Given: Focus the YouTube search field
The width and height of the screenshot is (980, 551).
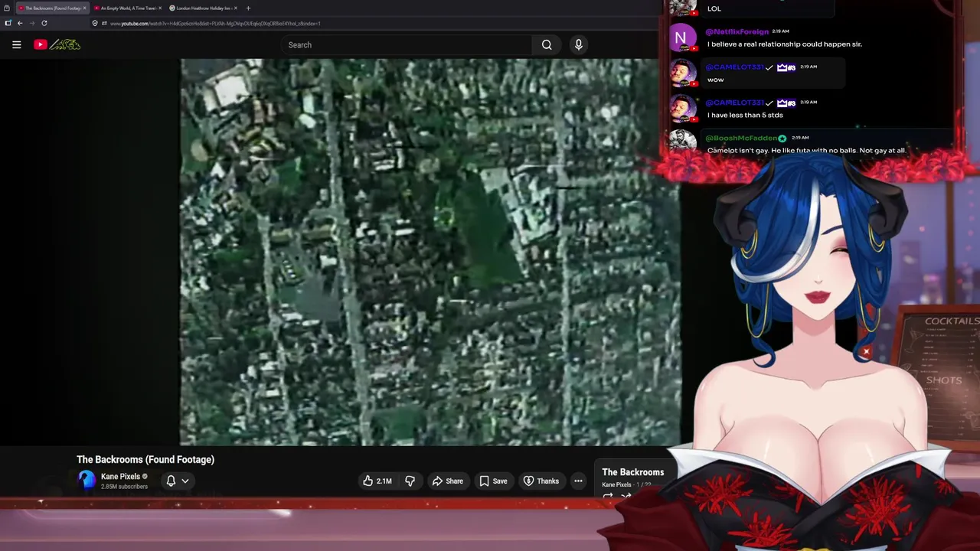Looking at the screenshot, I should (406, 44).
